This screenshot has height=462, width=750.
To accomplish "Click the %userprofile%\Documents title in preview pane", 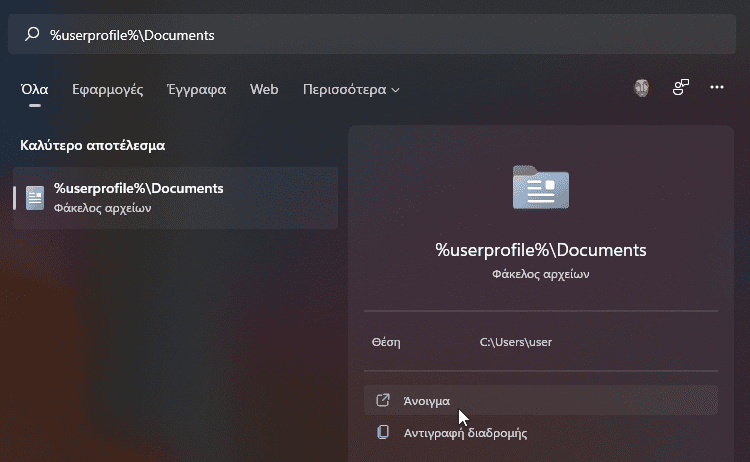I will point(541,250).
